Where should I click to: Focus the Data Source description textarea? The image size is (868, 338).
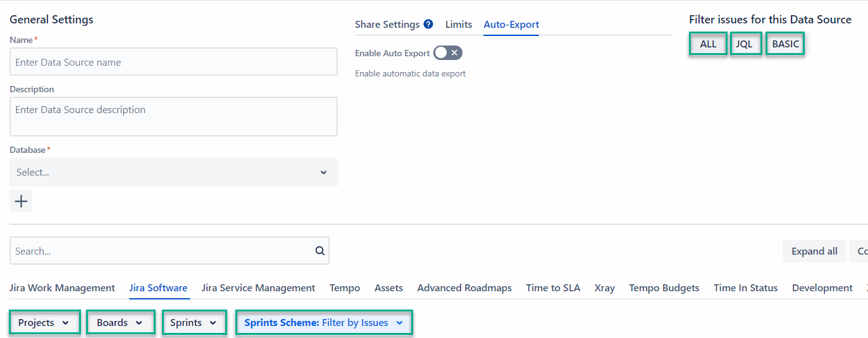173,116
